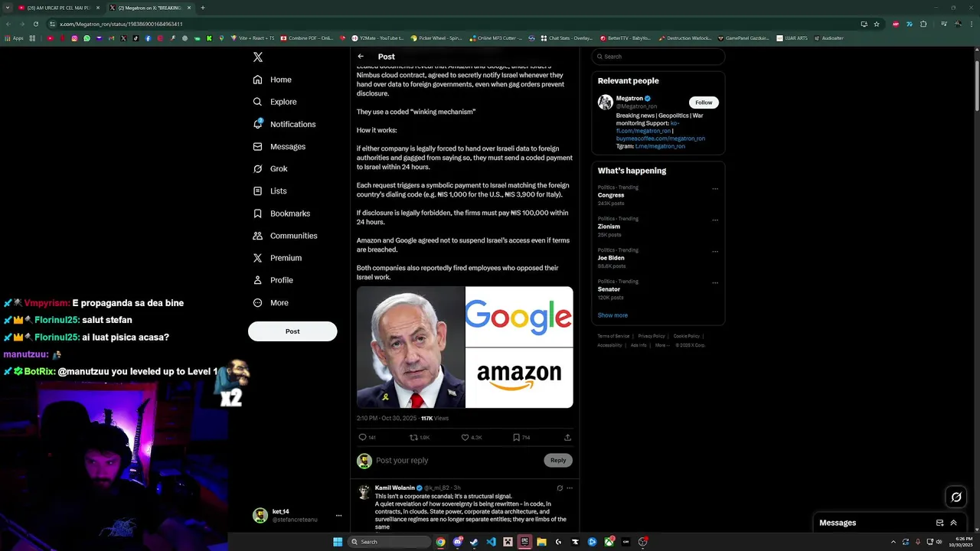Compose new message in Messages drawer
980x551 pixels.
pyautogui.click(x=939, y=523)
